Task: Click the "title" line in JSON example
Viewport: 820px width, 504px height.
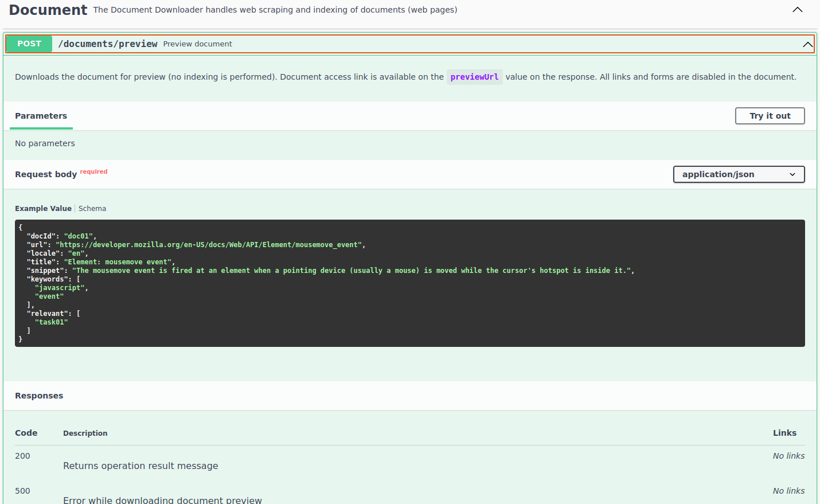Action: click(x=101, y=262)
